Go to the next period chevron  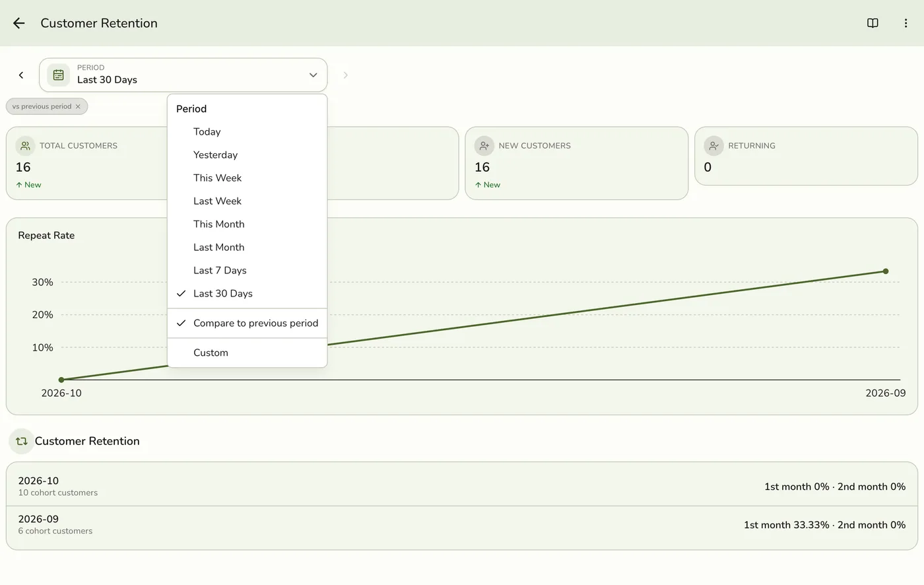coord(345,75)
